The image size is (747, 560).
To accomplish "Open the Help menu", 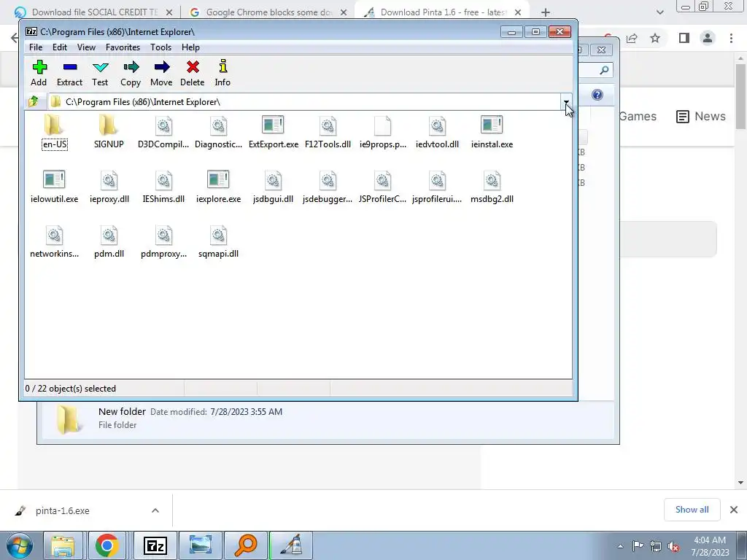I will (x=190, y=47).
